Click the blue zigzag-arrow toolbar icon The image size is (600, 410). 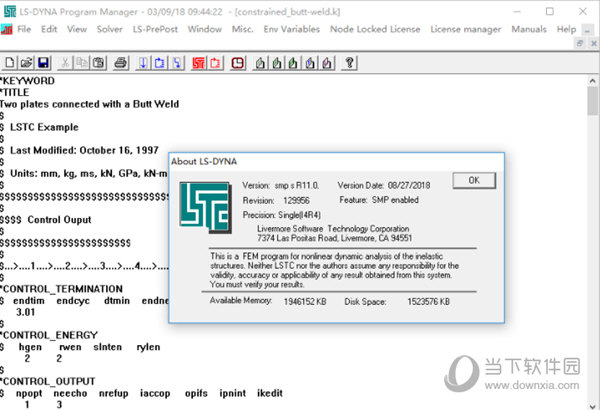(x=176, y=63)
